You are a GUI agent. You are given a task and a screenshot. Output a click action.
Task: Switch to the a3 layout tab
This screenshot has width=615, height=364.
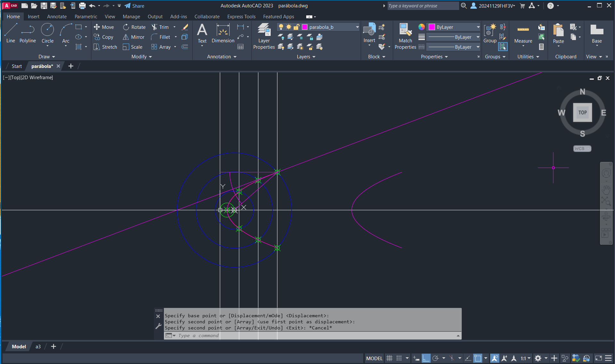coord(38,347)
